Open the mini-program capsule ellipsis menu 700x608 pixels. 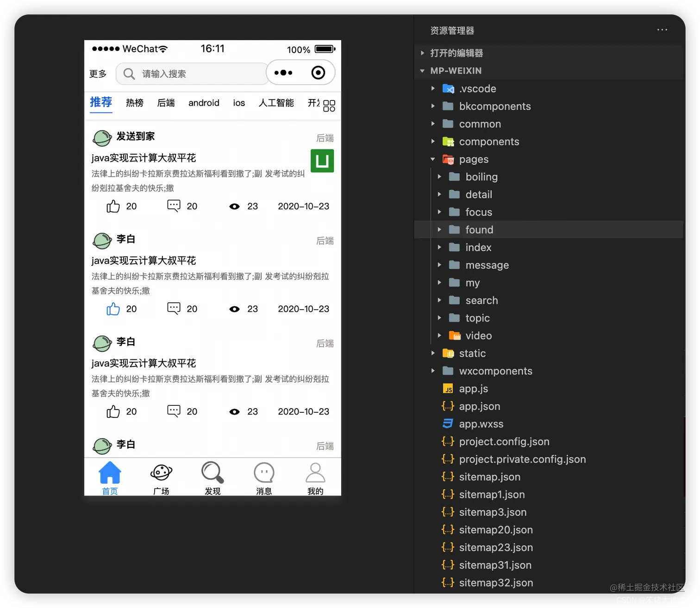tap(284, 73)
